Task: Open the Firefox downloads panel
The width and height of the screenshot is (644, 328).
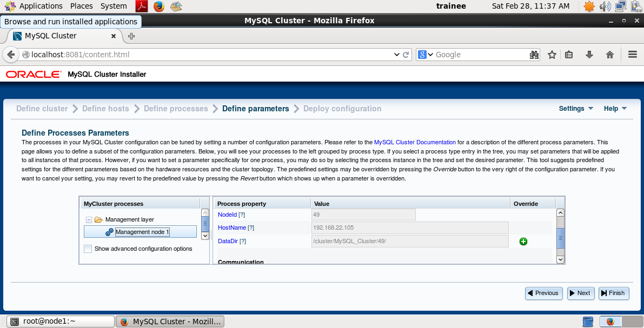Action: tap(589, 55)
